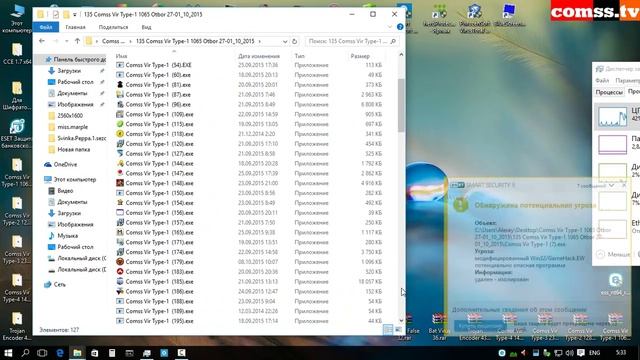Select file Comss Vir Type-1 (81).exe icon
640x360 pixels.
(120, 85)
